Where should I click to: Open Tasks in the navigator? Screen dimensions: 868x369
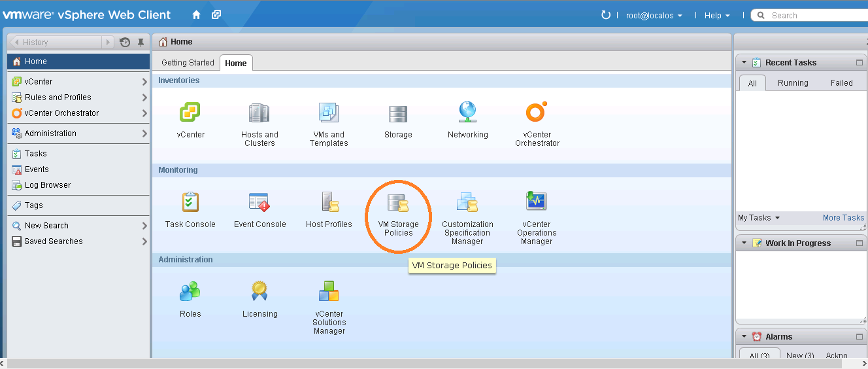tap(78, 154)
